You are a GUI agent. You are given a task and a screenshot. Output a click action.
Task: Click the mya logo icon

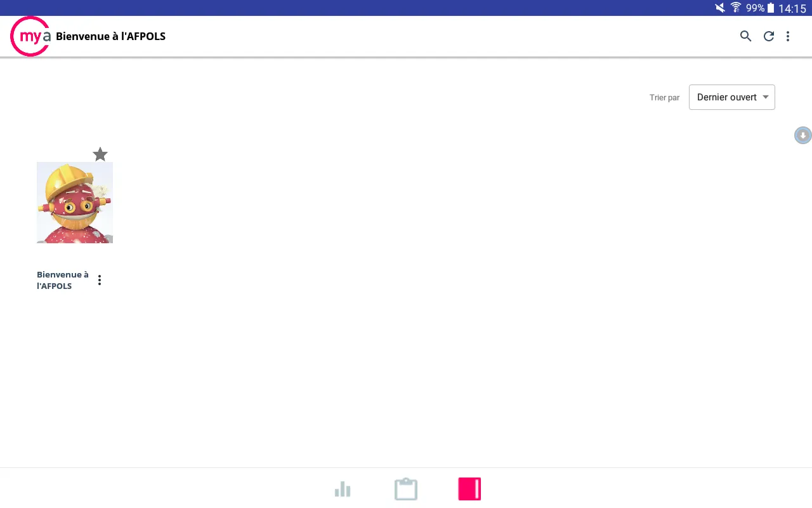click(x=30, y=36)
